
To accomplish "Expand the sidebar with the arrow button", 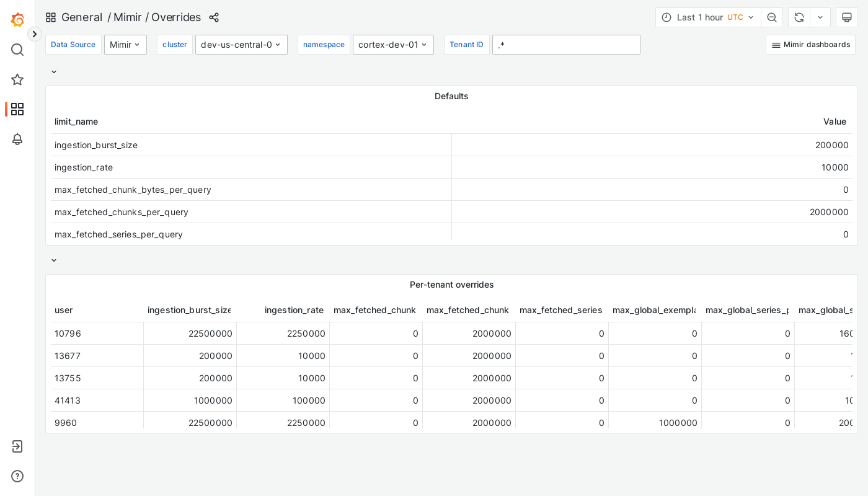I will pyautogui.click(x=34, y=34).
